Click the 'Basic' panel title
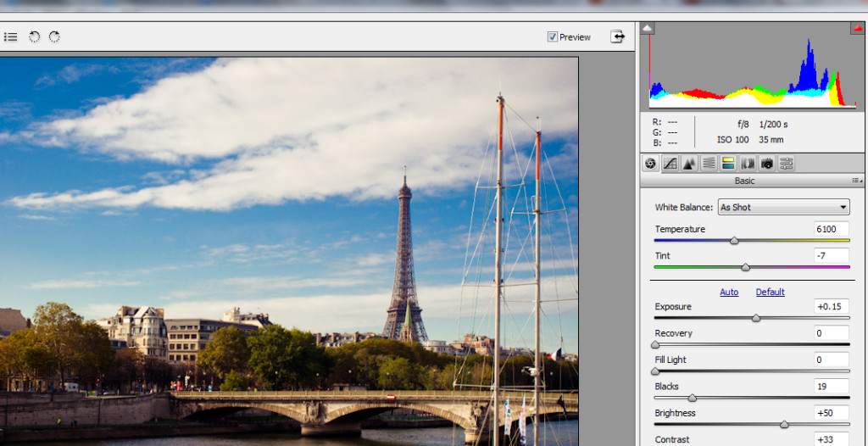The image size is (868, 446). click(x=744, y=181)
